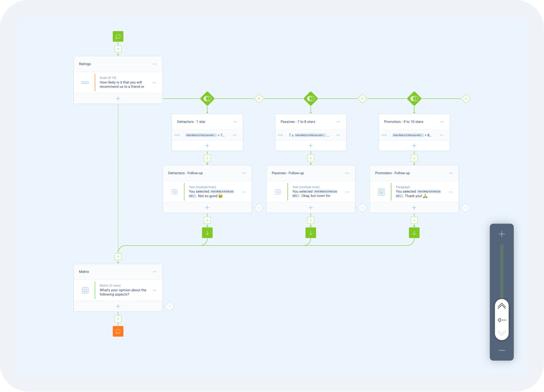Click the Matrix question type icon

(85, 290)
